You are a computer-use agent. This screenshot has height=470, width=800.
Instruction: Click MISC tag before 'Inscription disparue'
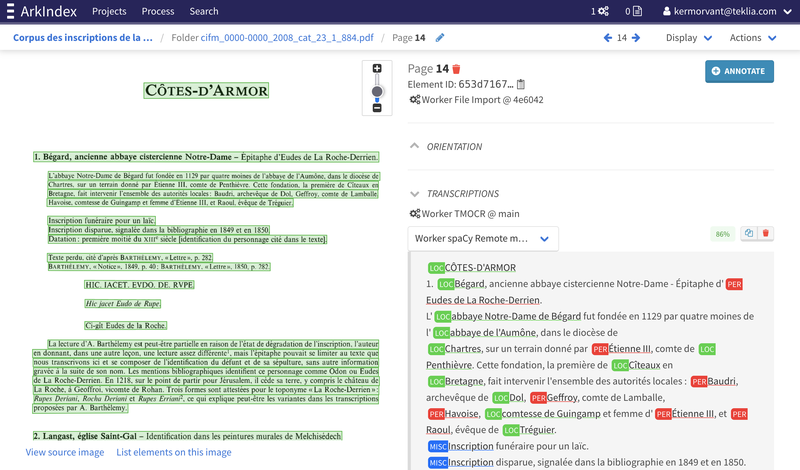(x=438, y=463)
